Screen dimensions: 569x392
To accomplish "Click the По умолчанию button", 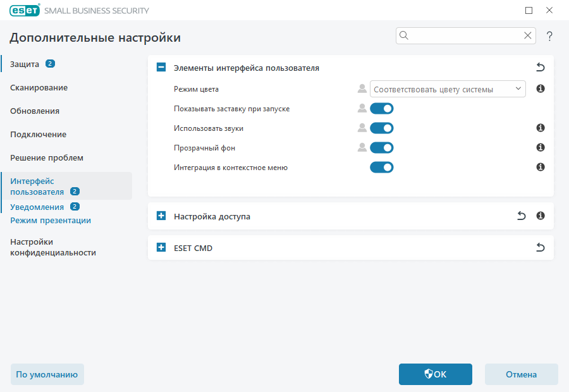I will (47, 374).
